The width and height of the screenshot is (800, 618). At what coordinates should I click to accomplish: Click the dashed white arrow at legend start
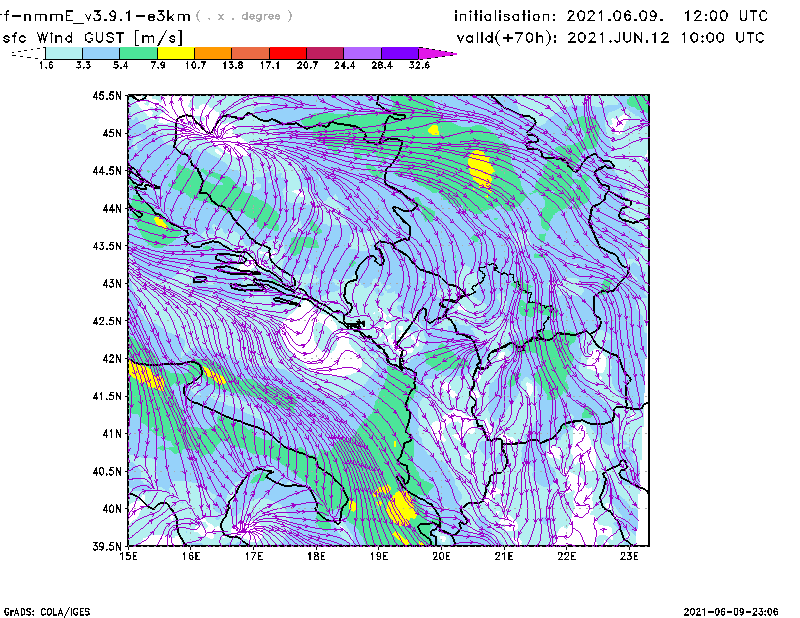(28, 53)
